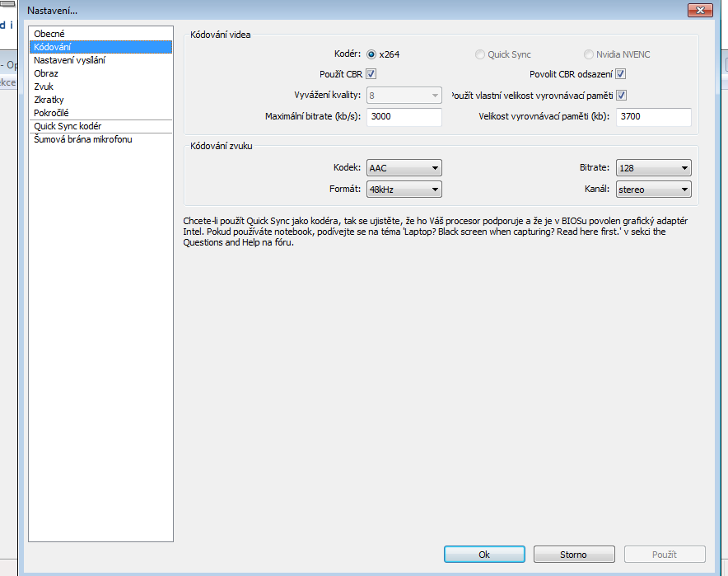Go to the Obraz settings section

coord(46,73)
